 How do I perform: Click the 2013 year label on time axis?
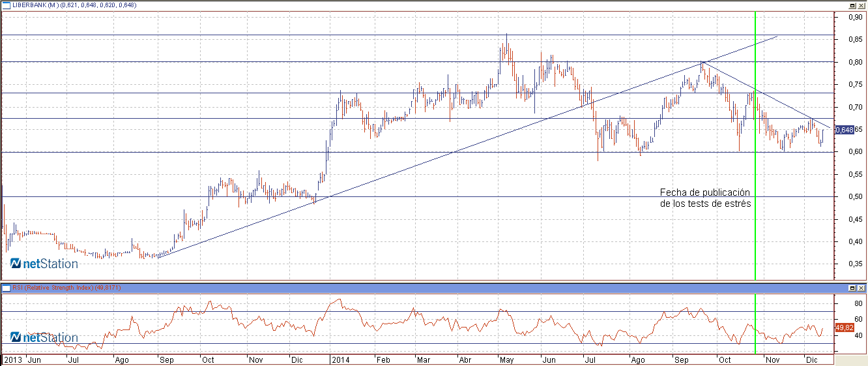(12, 359)
